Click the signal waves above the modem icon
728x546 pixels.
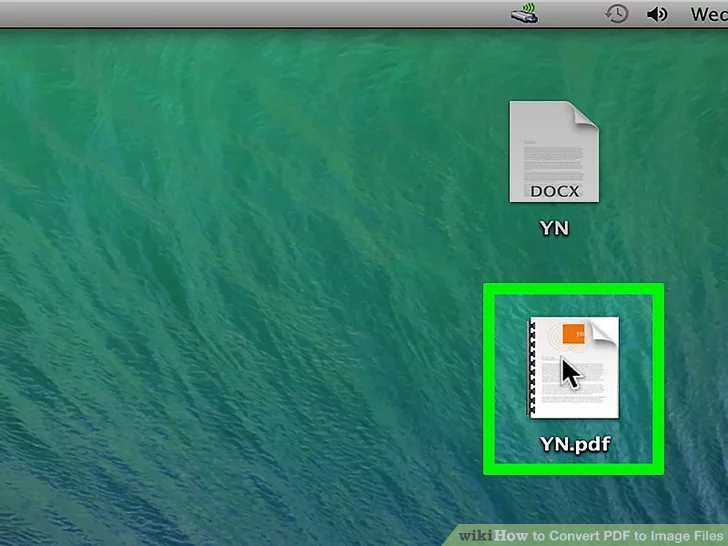531,9
